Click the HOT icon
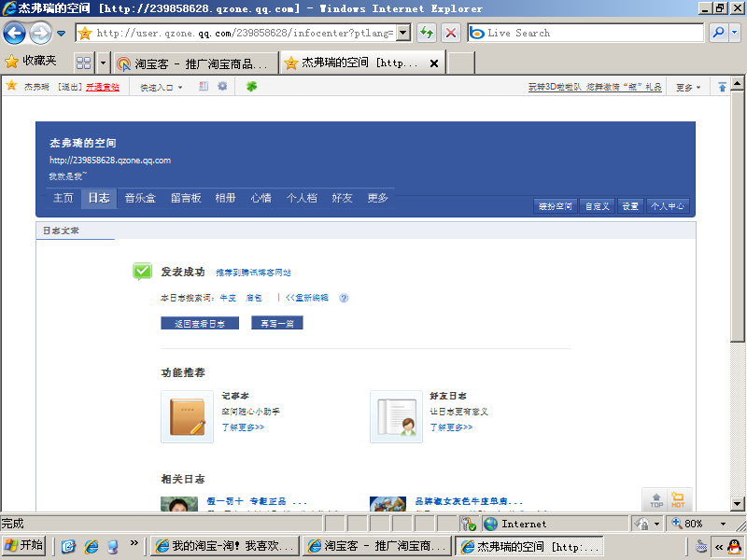747x560 pixels. (x=678, y=500)
